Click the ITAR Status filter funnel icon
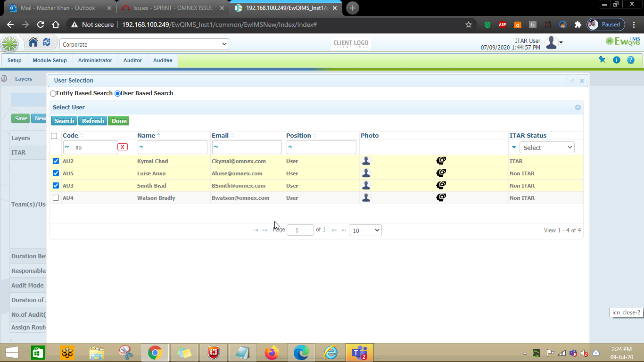 [514, 148]
